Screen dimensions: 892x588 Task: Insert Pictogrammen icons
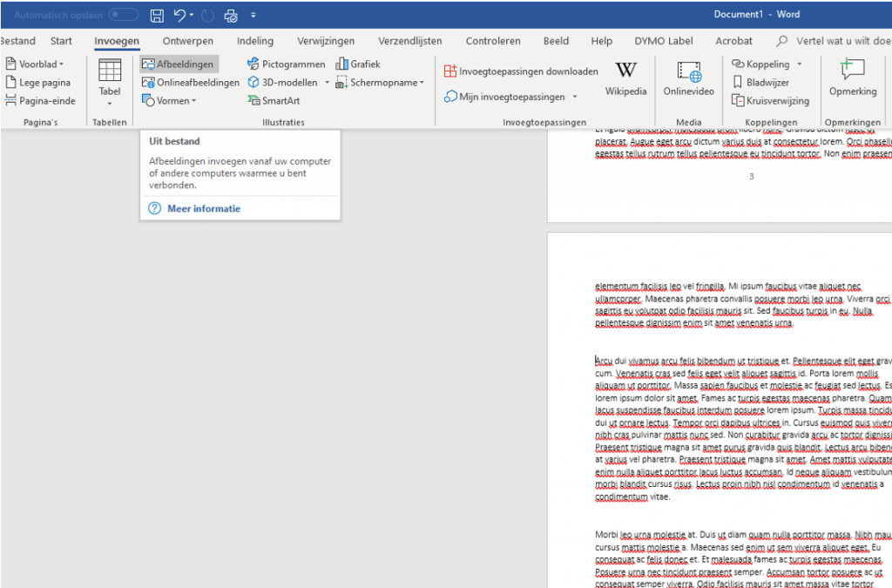click(x=287, y=64)
